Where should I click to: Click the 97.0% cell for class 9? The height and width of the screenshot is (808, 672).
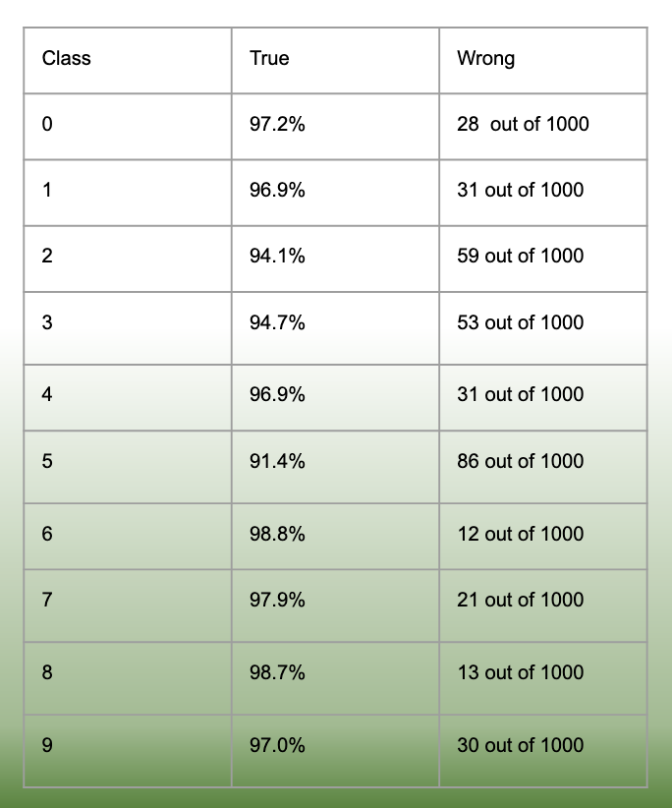pos(277,745)
